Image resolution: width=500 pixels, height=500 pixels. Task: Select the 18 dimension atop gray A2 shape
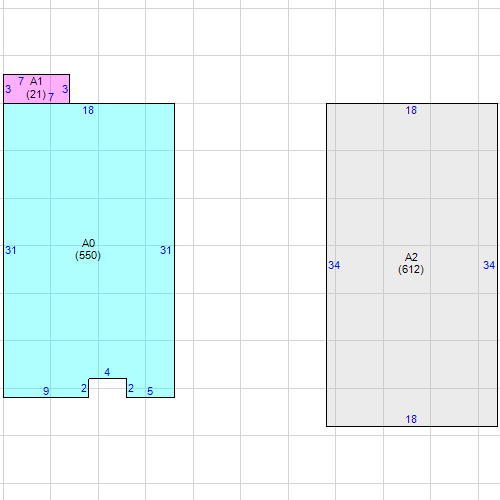click(x=411, y=110)
